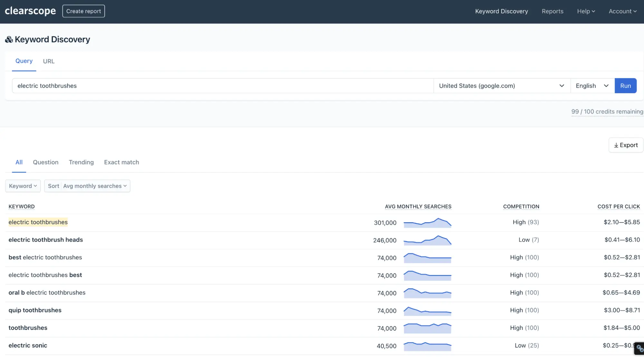Click the floating widget icon at the bottom-right corner
The width and height of the screenshot is (644, 357).
639,348
